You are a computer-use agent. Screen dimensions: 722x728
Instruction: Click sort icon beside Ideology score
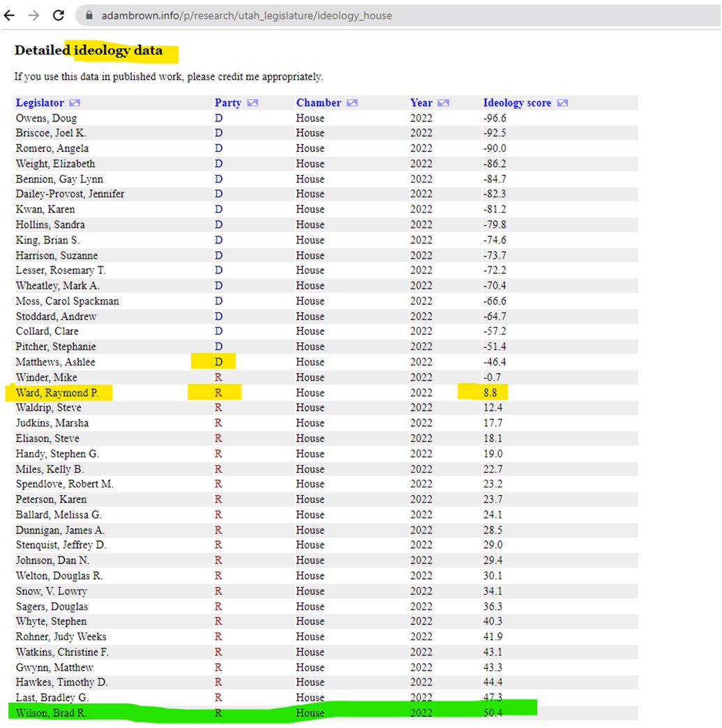(x=563, y=103)
